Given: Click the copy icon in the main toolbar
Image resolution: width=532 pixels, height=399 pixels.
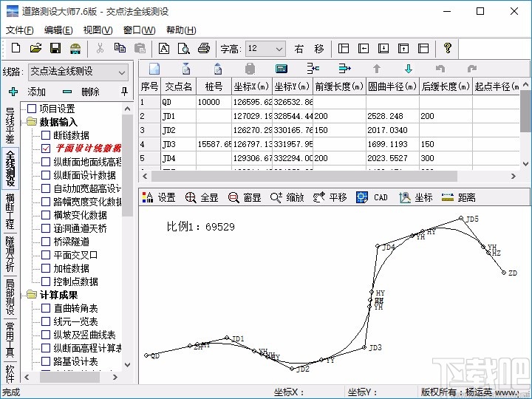Looking at the screenshot, I should (x=120, y=48).
